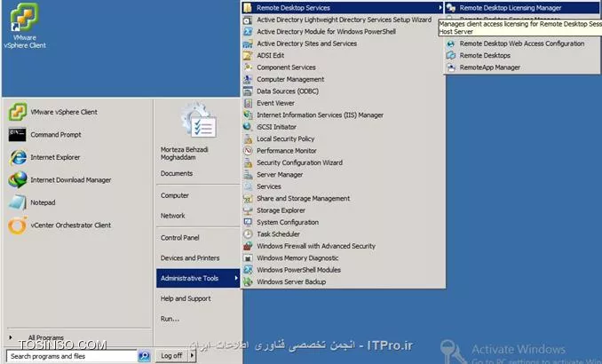Click the VMware vSphere Client start menu icon
The width and height of the screenshot is (602, 364).
coord(18,112)
